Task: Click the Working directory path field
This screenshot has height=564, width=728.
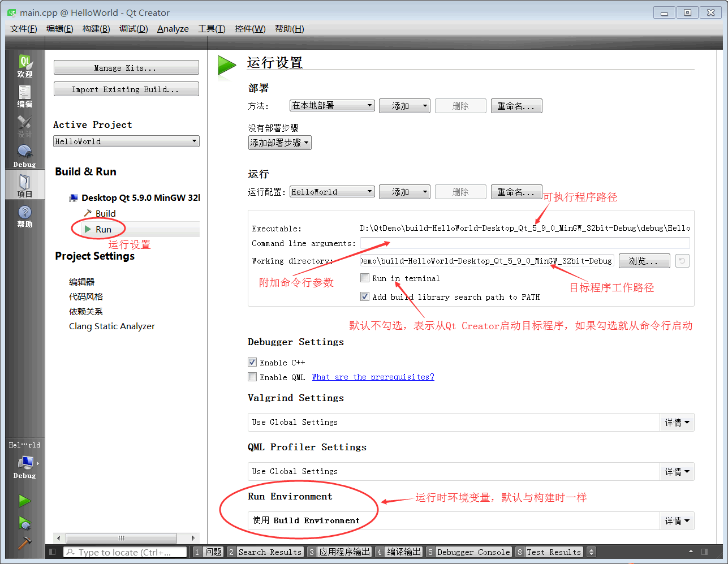Action: pos(487,261)
